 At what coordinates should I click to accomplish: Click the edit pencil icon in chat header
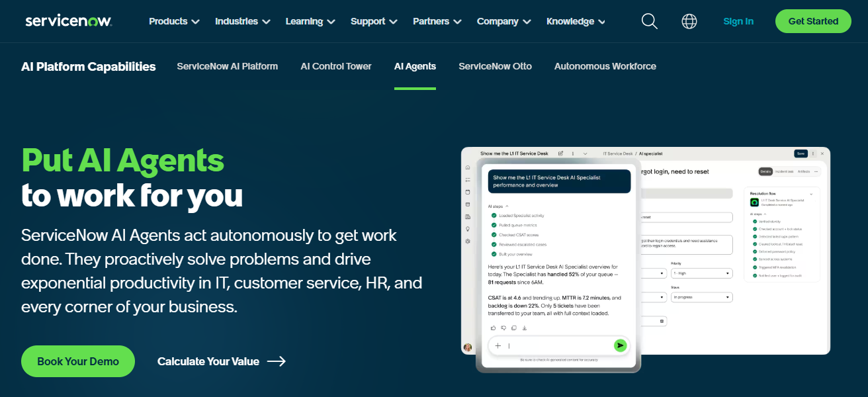tap(560, 154)
